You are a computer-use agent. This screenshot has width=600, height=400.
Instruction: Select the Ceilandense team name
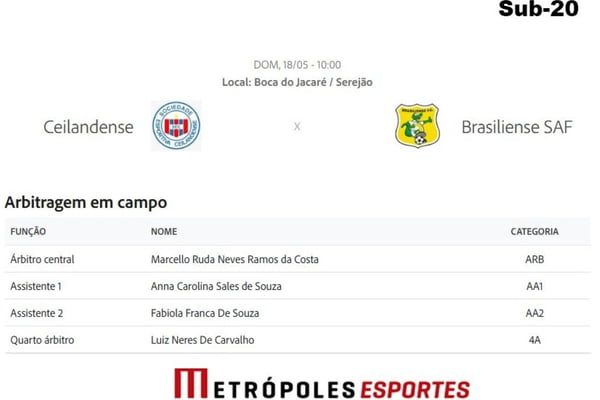(88, 127)
